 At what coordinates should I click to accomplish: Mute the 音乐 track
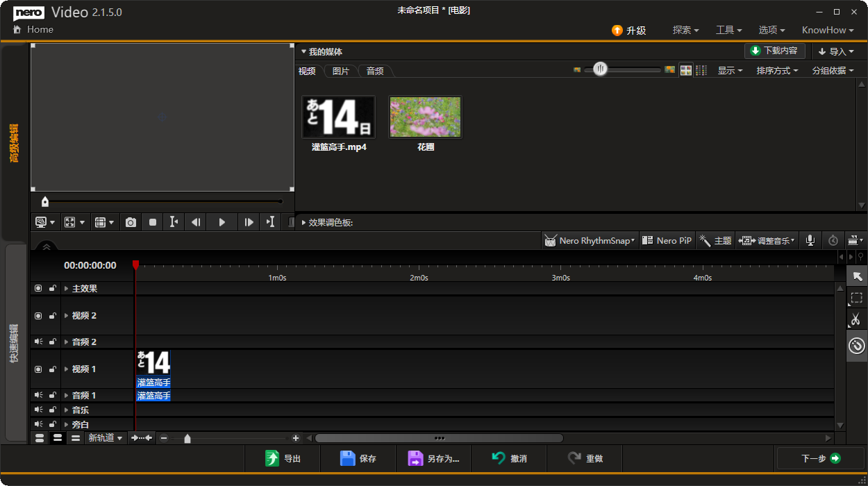38,410
